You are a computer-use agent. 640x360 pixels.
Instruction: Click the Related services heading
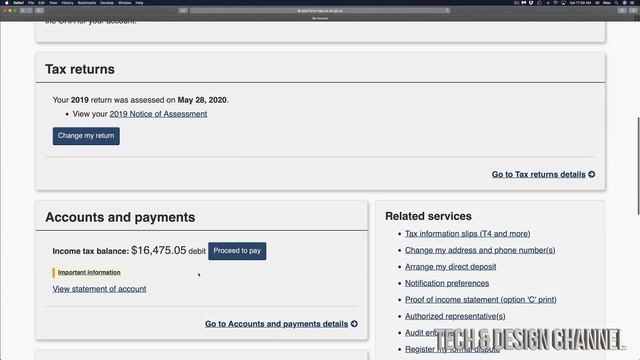tap(428, 216)
